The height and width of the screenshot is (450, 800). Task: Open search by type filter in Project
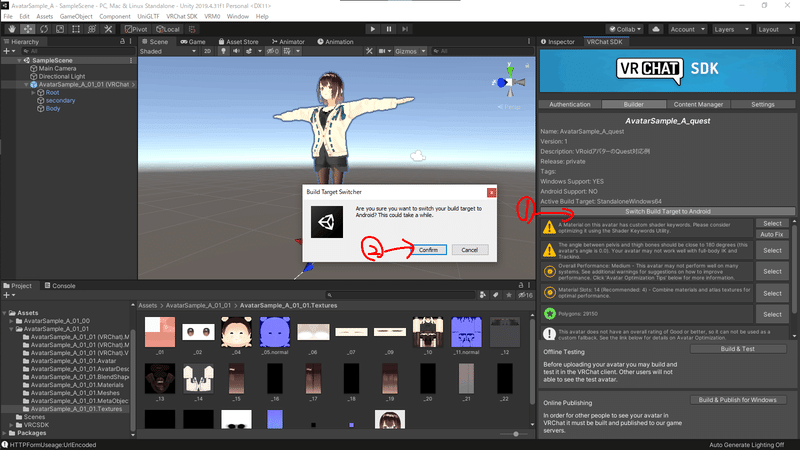pos(483,295)
